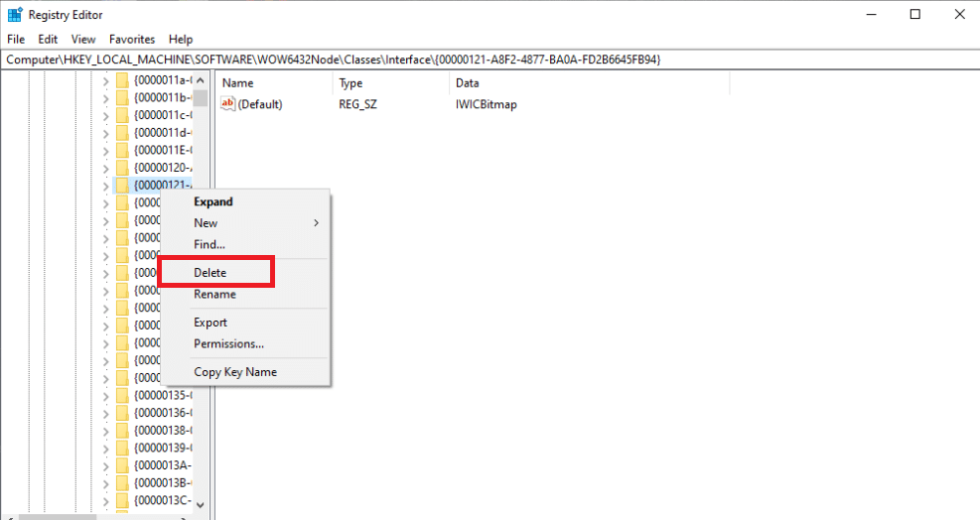Viewport: 980px width, 520px height.
Task: Choose Delete in the context menu
Action: click(245, 273)
